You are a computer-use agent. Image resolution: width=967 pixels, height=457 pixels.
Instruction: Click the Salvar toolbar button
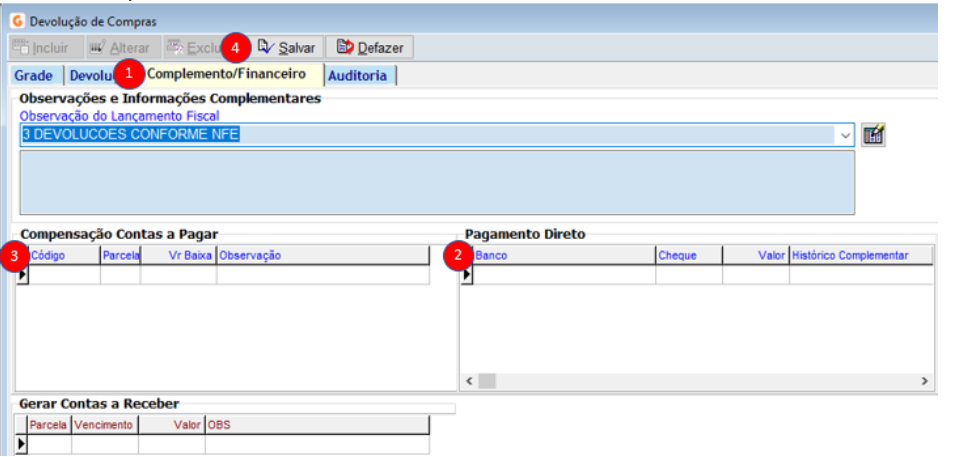(x=286, y=47)
